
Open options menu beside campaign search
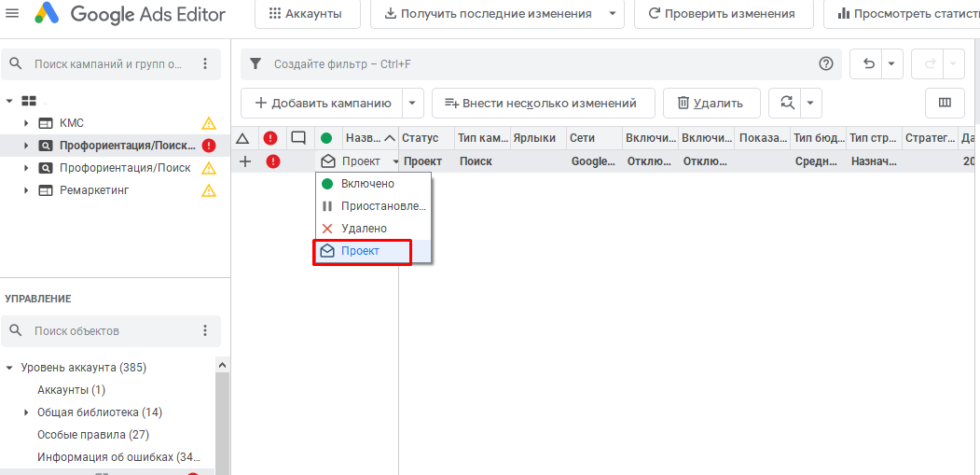[205, 63]
